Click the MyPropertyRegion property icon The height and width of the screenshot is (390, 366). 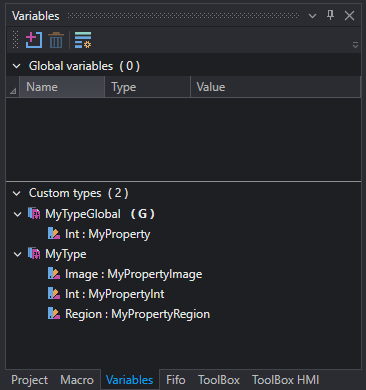[x=54, y=314]
